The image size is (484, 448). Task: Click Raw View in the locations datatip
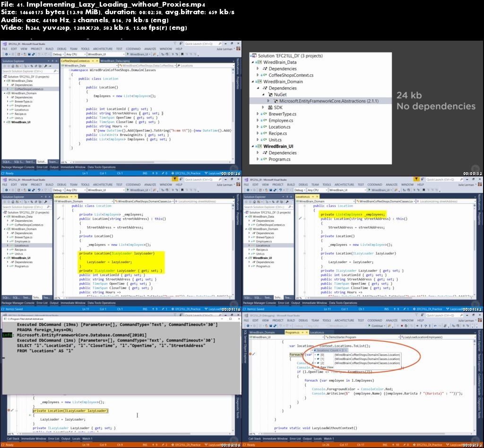pos(325,367)
